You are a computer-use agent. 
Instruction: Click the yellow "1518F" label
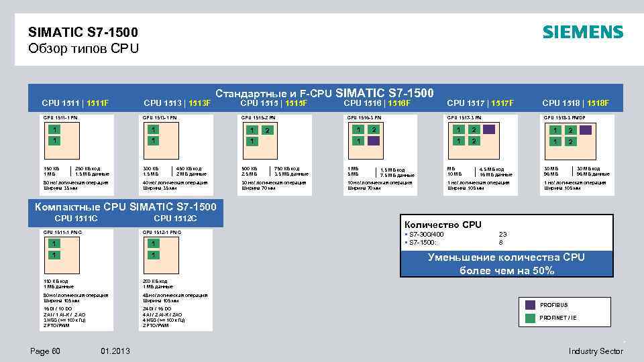pyautogui.click(x=598, y=103)
